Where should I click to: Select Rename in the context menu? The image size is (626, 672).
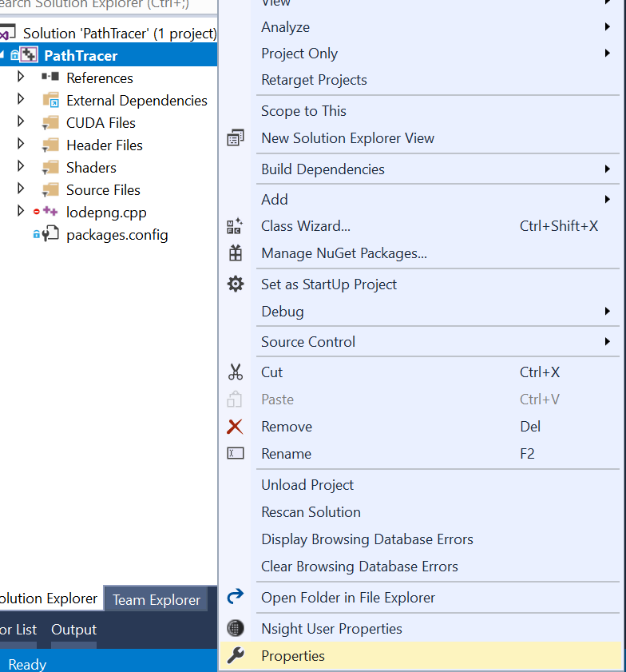click(420, 453)
